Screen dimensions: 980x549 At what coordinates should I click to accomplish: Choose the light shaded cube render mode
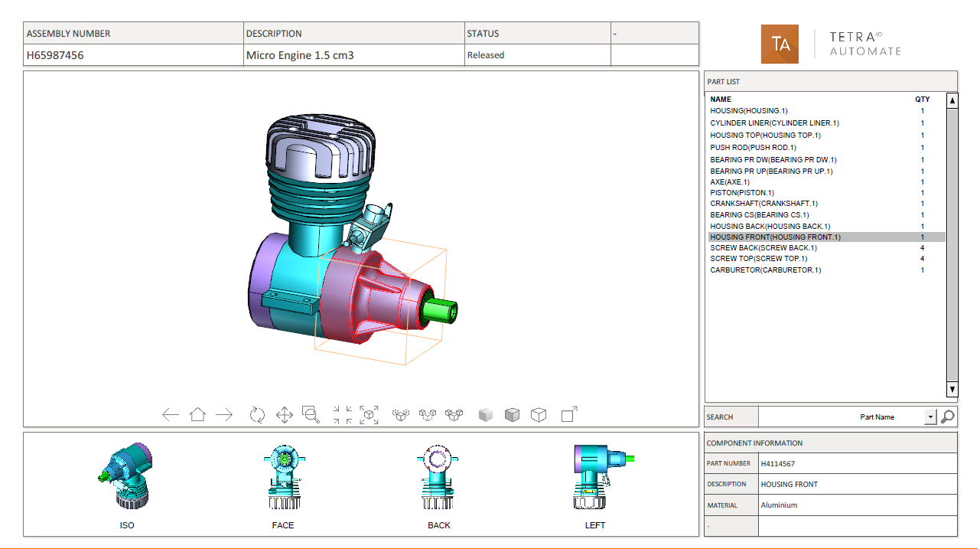pos(486,415)
